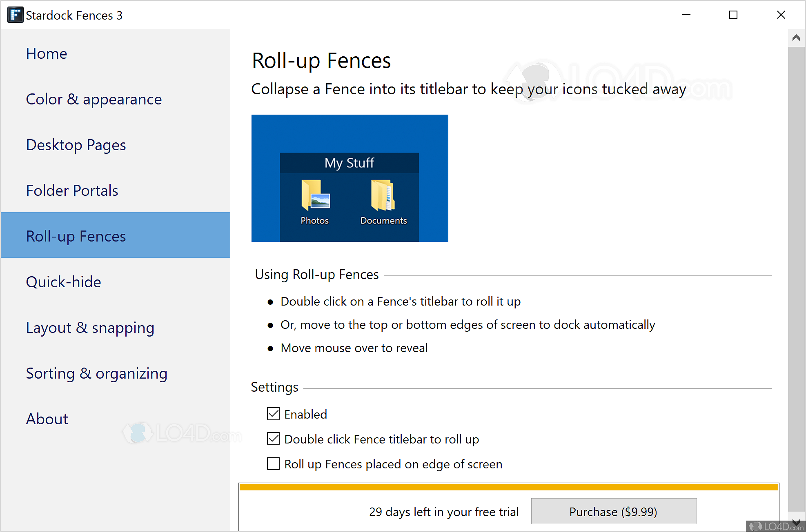Viewport: 806px width, 532px height.
Task: Open the Home section
Action: coord(47,53)
